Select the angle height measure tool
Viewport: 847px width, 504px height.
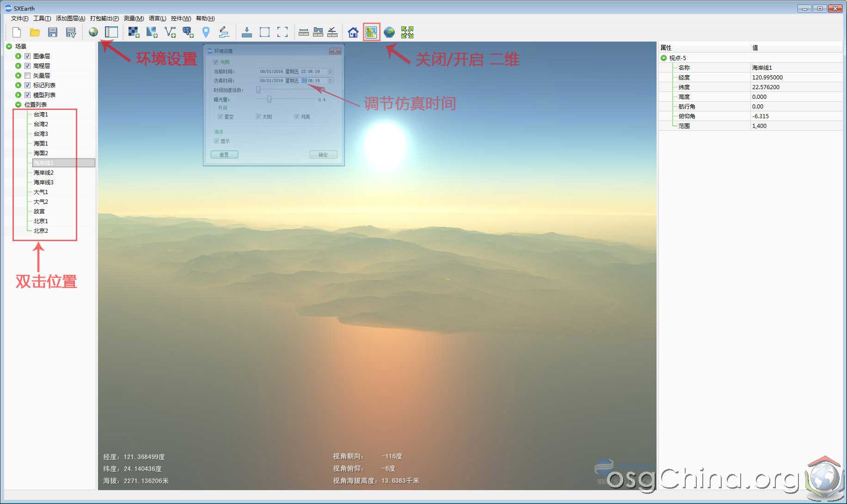(332, 32)
